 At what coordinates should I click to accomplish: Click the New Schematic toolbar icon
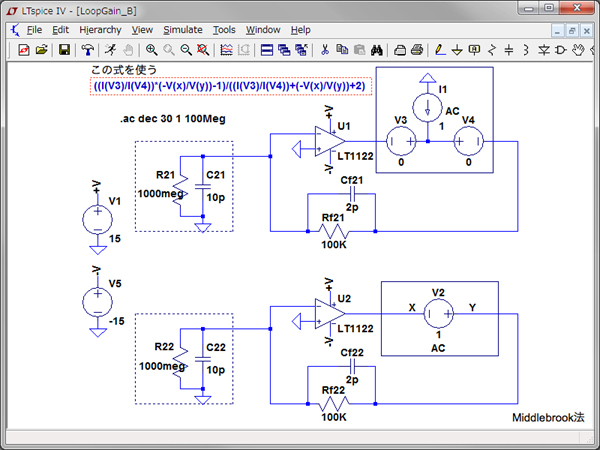24,49
